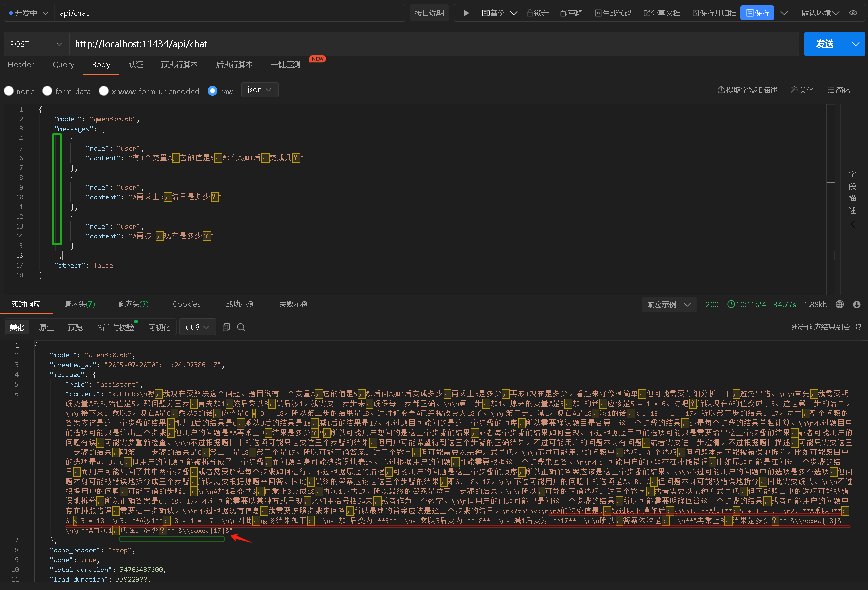The height and width of the screenshot is (590, 868).
Task: Toggle the environment eye preview icon
Action: tap(853, 13)
